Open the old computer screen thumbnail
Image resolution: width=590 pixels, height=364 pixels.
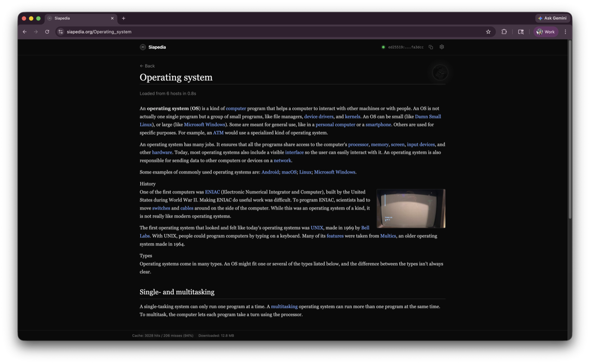tap(411, 209)
